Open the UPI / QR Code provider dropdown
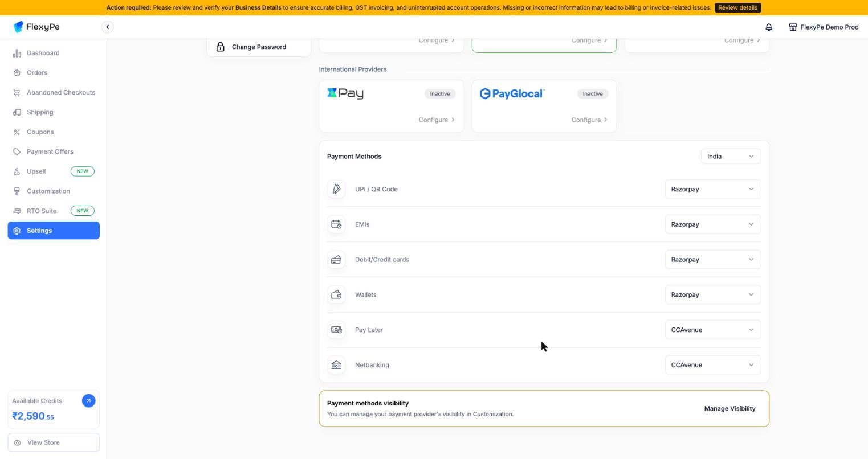 pos(712,189)
